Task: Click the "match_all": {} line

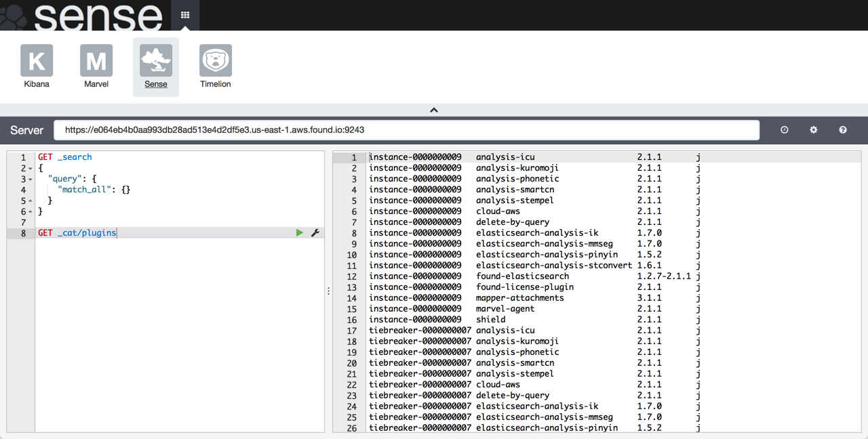Action: click(x=94, y=190)
